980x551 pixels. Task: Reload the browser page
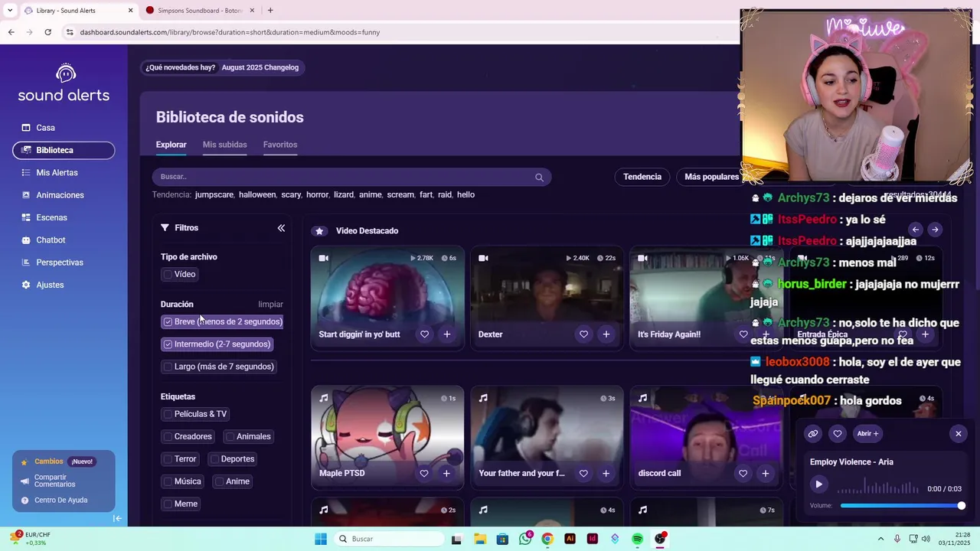click(x=47, y=32)
